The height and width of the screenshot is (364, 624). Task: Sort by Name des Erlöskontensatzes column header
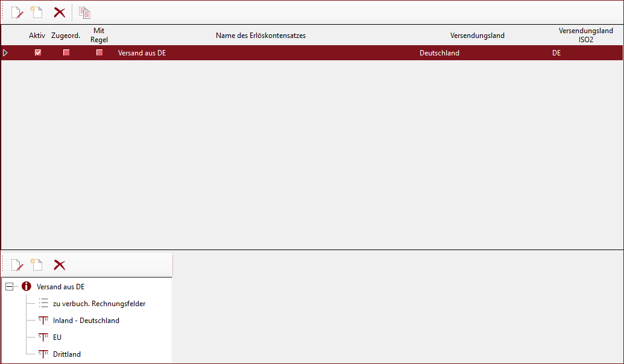[260, 36]
